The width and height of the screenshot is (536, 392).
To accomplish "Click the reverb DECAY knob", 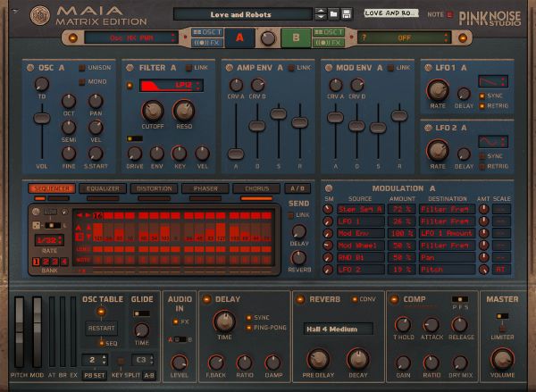I will pyautogui.click(x=357, y=359).
